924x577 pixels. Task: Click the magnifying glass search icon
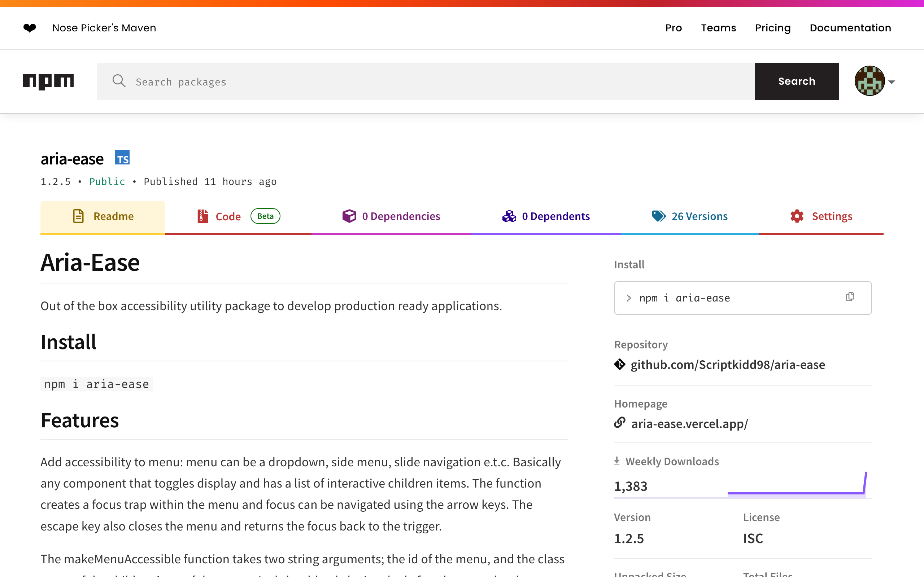[x=119, y=81]
